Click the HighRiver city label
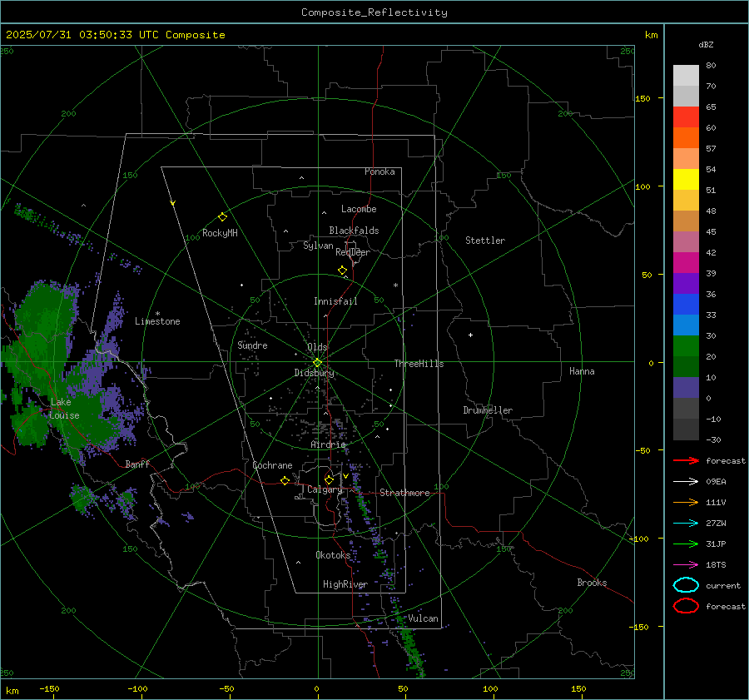Screen dimensions: 749x700 (x=345, y=584)
